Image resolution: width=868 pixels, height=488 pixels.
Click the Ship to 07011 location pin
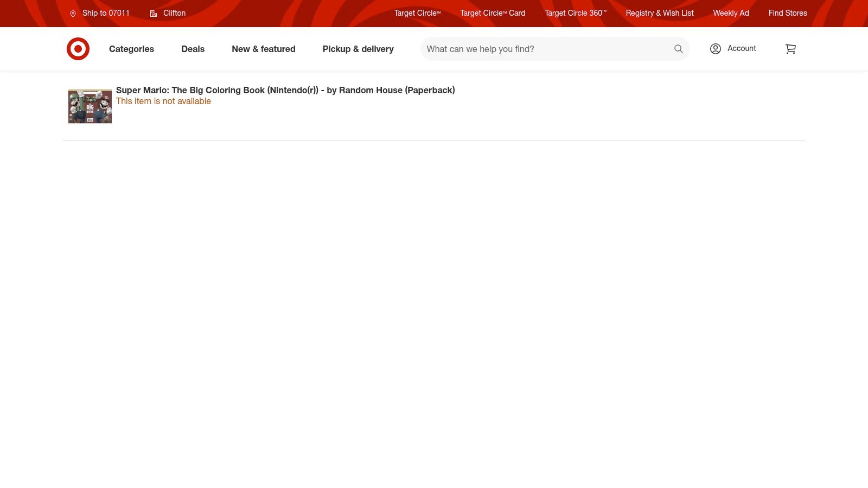coord(73,14)
